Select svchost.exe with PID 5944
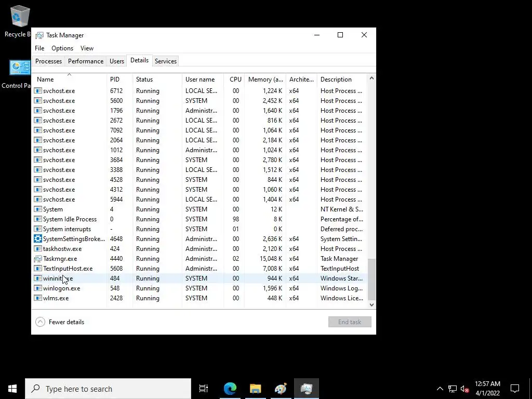Image resolution: width=532 pixels, height=399 pixels. (200, 199)
